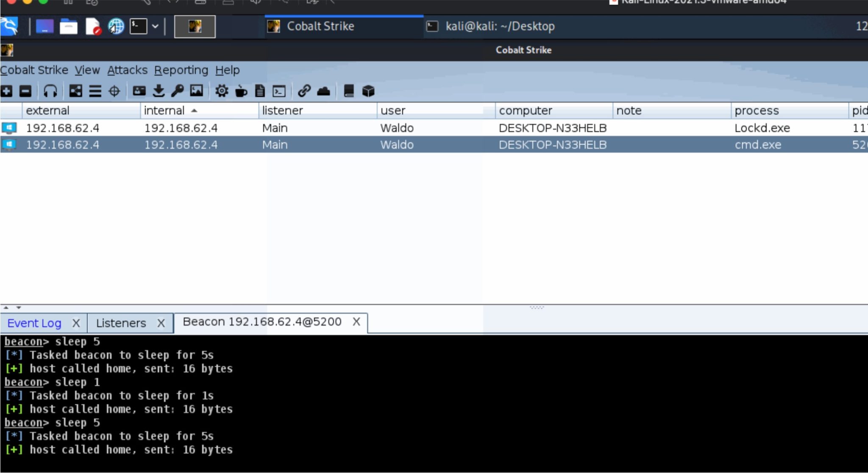Viewport: 868px width, 473px height.
Task: Select the Beacon 192.168.62.4@5200 tab
Action: click(262, 322)
